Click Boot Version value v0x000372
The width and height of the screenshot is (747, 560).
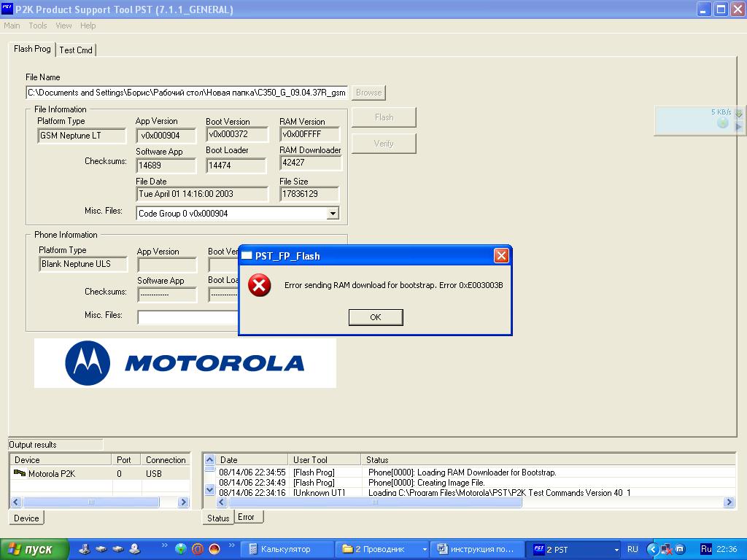237,134
